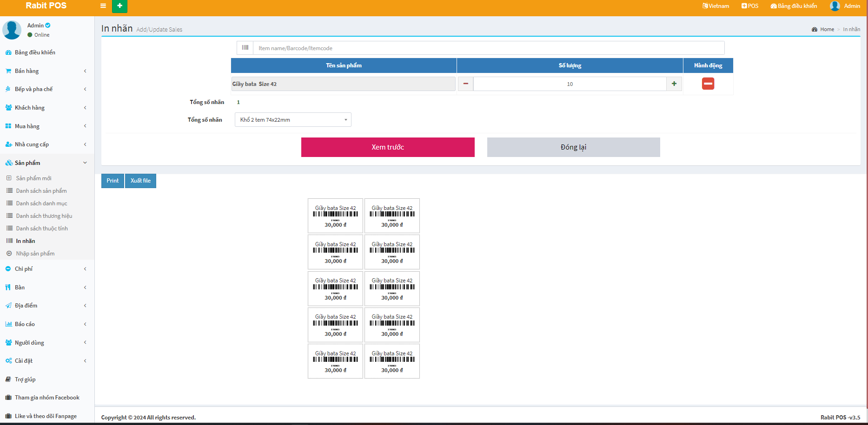The width and height of the screenshot is (868, 425).
Task: Open the POS link in top bar
Action: click(x=750, y=6)
